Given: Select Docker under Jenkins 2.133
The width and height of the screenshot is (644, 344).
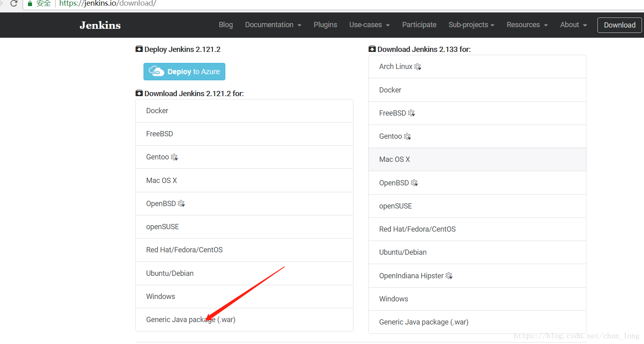Looking at the screenshot, I should click(477, 90).
